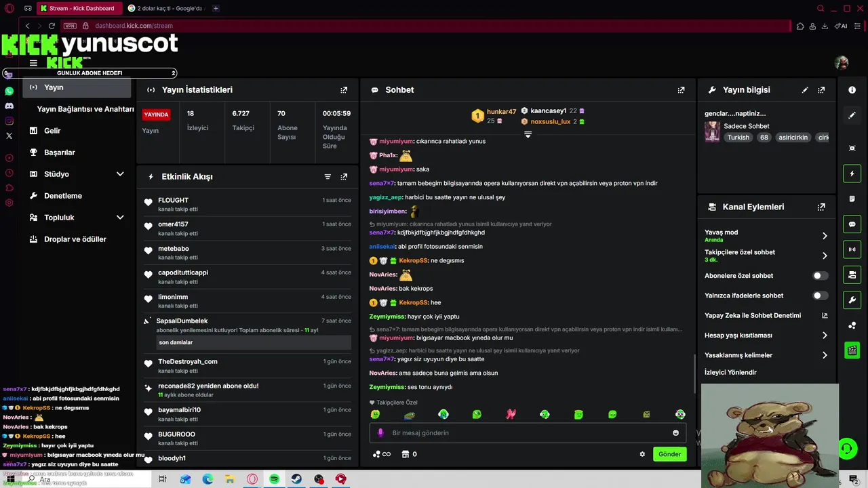Edit stream info with the pencil icon
868x488 pixels.
805,89
